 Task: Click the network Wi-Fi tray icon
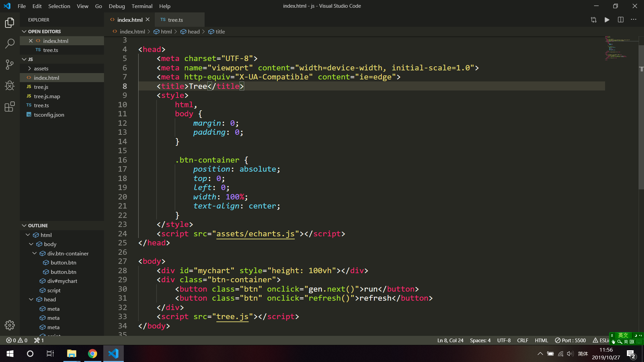tap(560, 354)
